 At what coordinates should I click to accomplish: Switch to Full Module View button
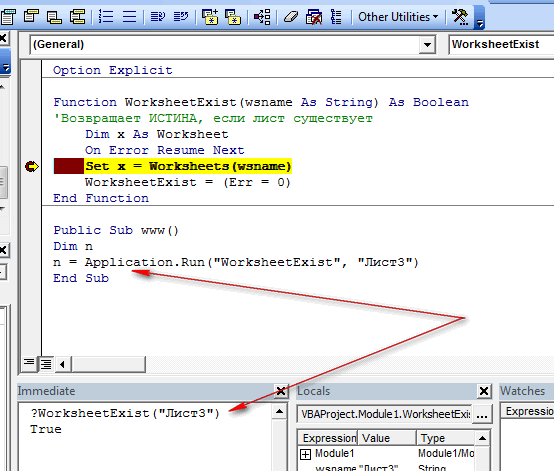(x=46, y=363)
